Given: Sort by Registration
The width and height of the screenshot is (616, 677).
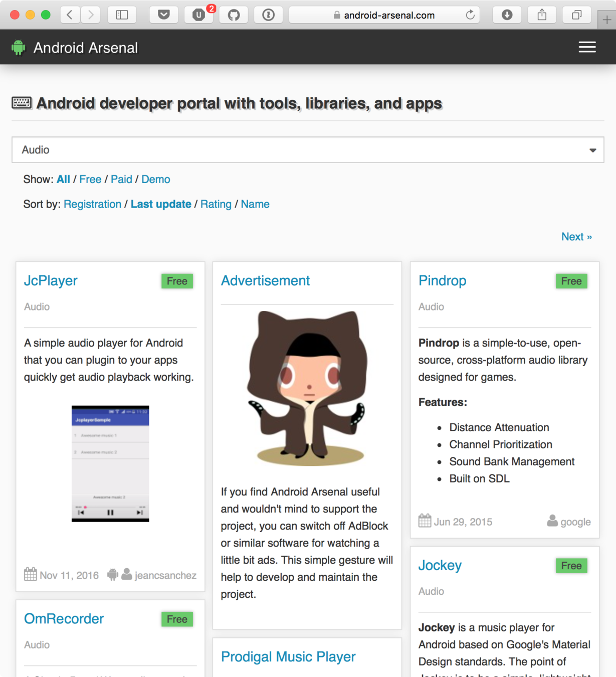Looking at the screenshot, I should (x=92, y=204).
